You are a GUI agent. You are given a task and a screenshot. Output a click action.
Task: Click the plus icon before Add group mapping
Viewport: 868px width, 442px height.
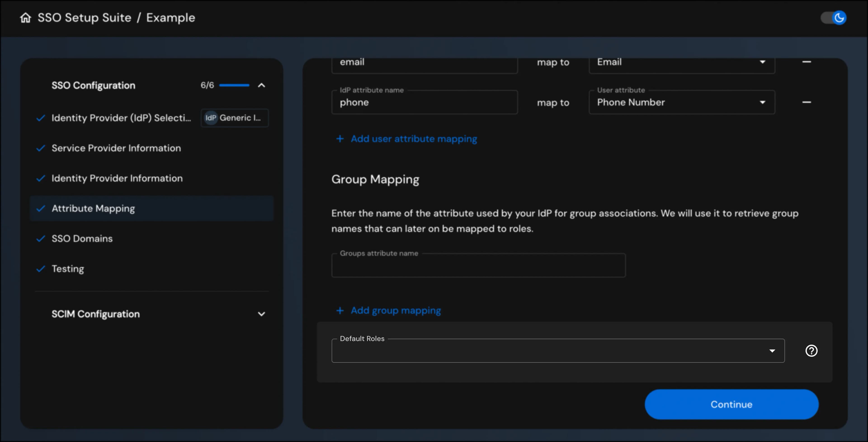pyautogui.click(x=340, y=310)
